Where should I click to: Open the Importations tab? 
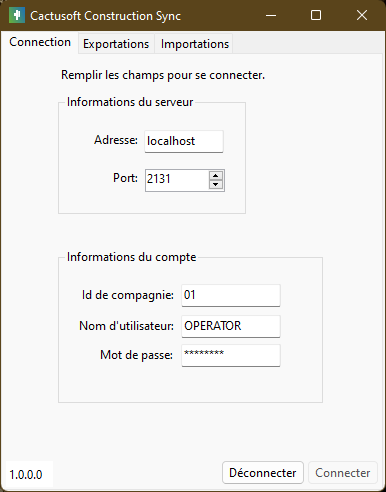(x=195, y=44)
